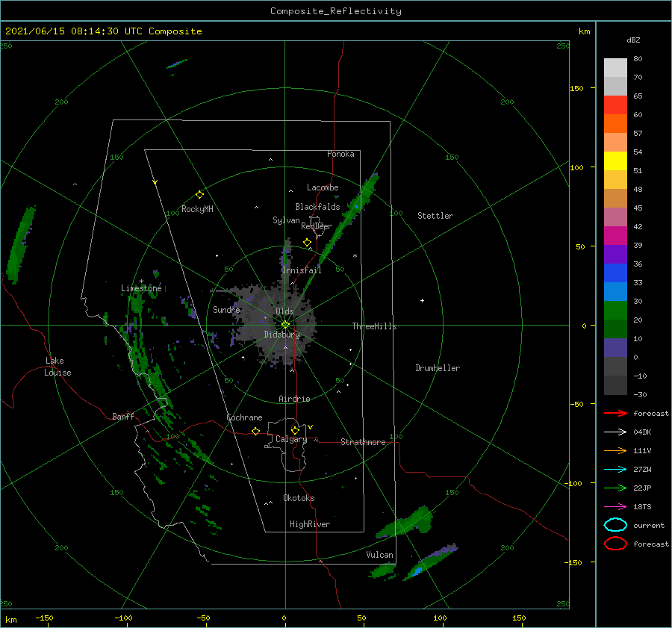Image resolution: width=672 pixels, height=628 pixels.
Task: Click the Airdrie label
Action: coord(294,399)
